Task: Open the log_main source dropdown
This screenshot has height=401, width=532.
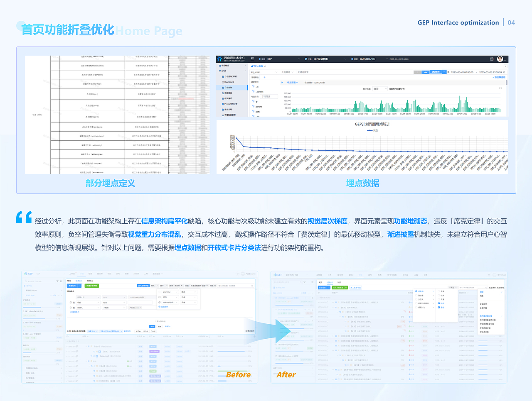Action: [264, 72]
